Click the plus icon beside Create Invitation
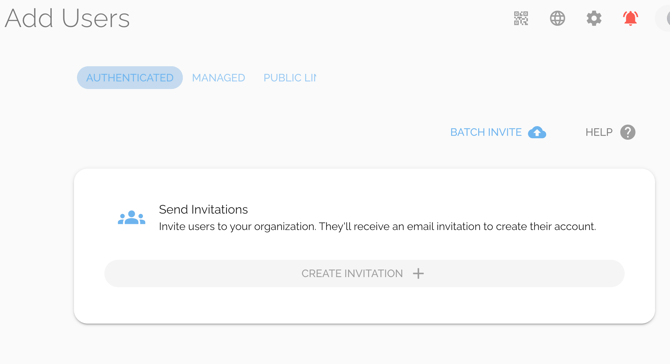Image resolution: width=670 pixels, height=364 pixels. pos(418,273)
